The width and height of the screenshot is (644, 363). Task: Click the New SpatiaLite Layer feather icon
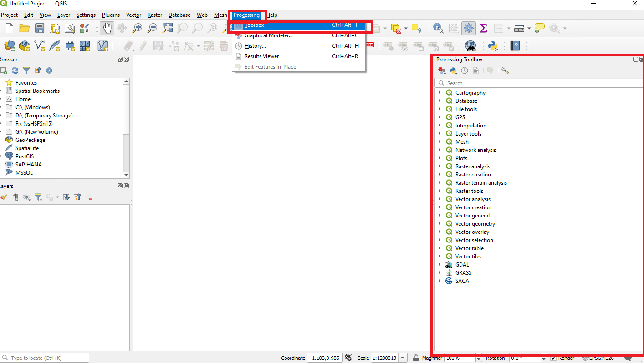(55, 45)
